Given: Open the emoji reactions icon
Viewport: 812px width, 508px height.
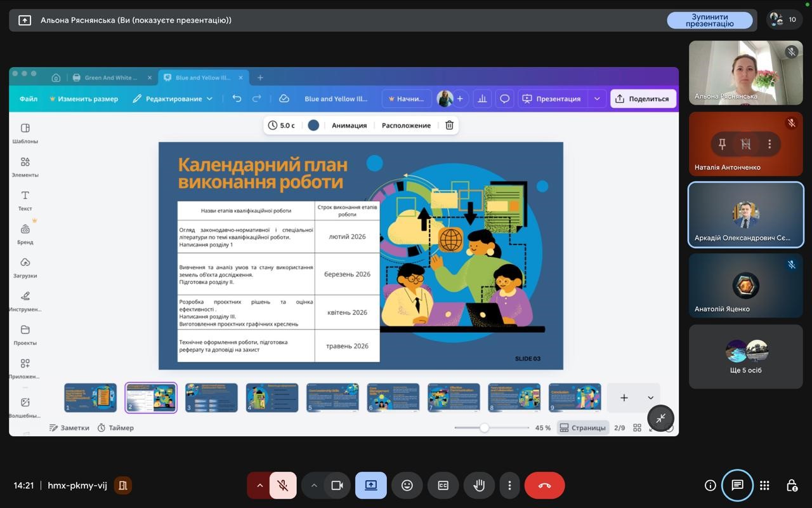Looking at the screenshot, I should point(407,485).
